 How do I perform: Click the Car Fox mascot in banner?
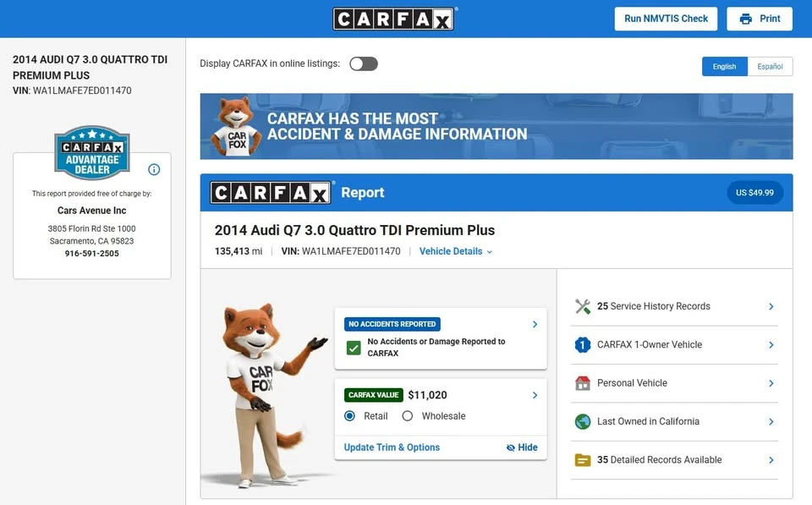[x=236, y=126]
